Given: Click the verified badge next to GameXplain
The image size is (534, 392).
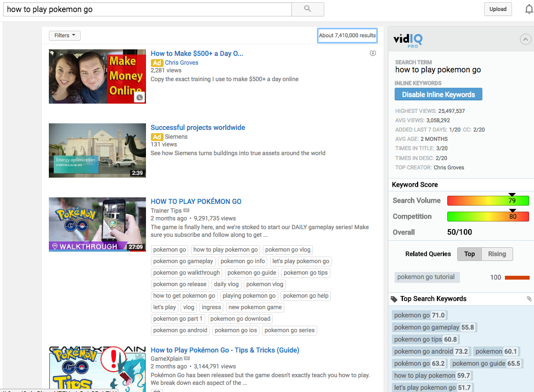Looking at the screenshot, I should [x=187, y=359].
